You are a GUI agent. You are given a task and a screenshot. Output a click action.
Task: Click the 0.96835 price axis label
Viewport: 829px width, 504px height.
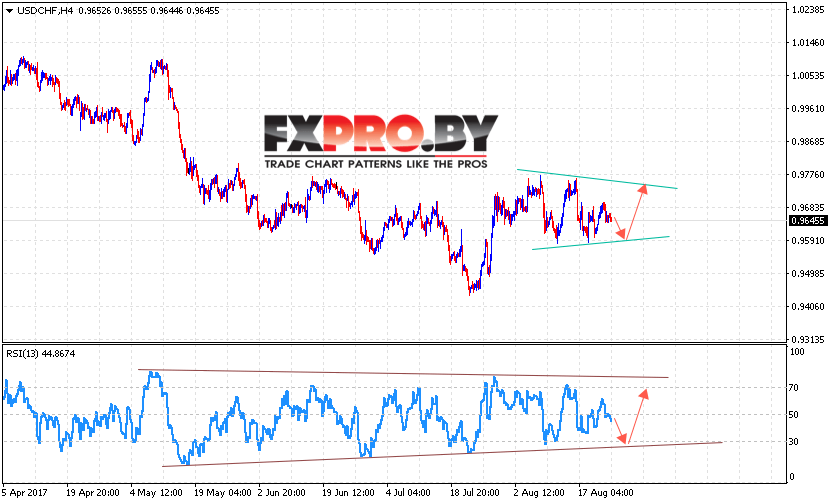tap(808, 208)
